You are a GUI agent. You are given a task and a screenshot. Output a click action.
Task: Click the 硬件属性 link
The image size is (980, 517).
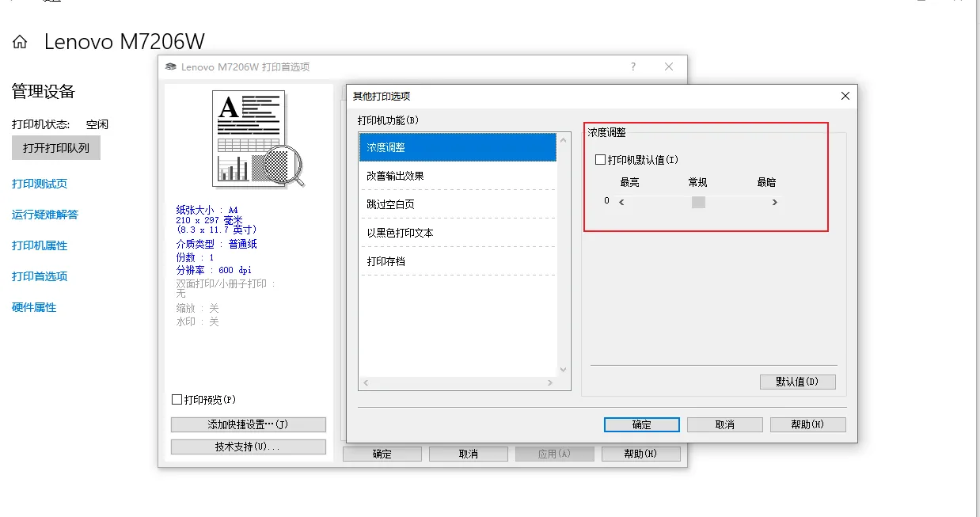click(34, 307)
